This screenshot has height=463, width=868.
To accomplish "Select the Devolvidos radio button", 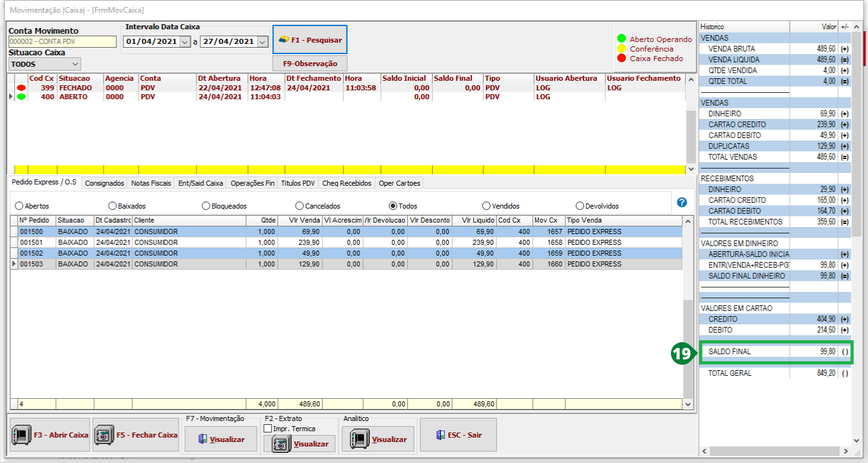I will click(x=580, y=206).
